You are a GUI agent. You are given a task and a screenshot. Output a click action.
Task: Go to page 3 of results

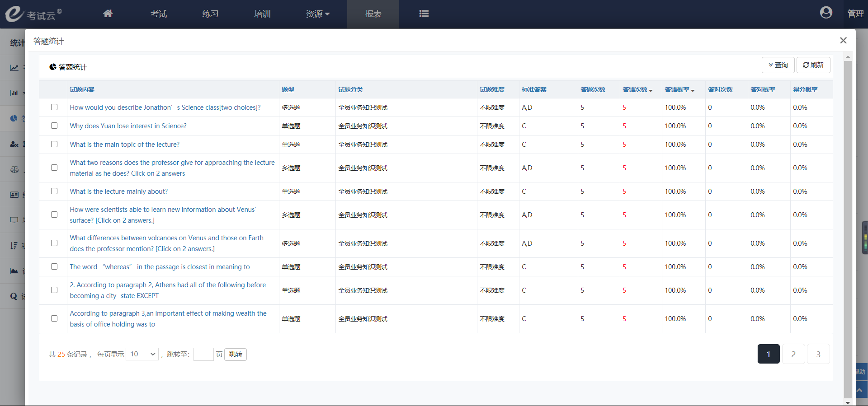[818, 354]
